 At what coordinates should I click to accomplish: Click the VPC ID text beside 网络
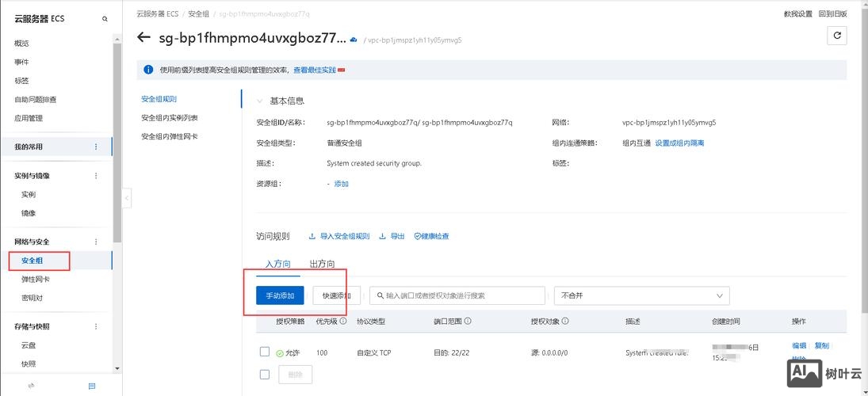[x=669, y=123]
